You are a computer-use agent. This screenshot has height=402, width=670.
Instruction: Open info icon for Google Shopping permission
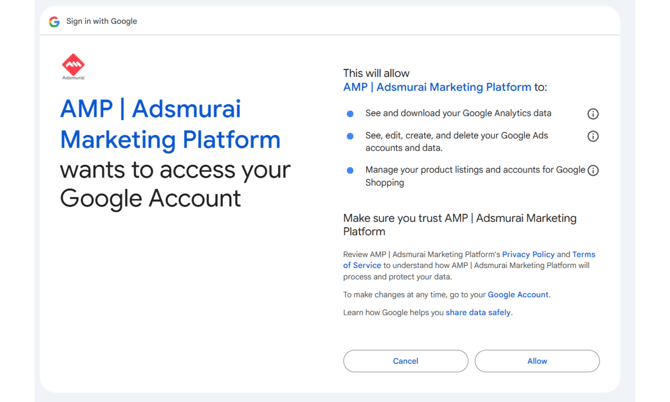[x=593, y=170]
